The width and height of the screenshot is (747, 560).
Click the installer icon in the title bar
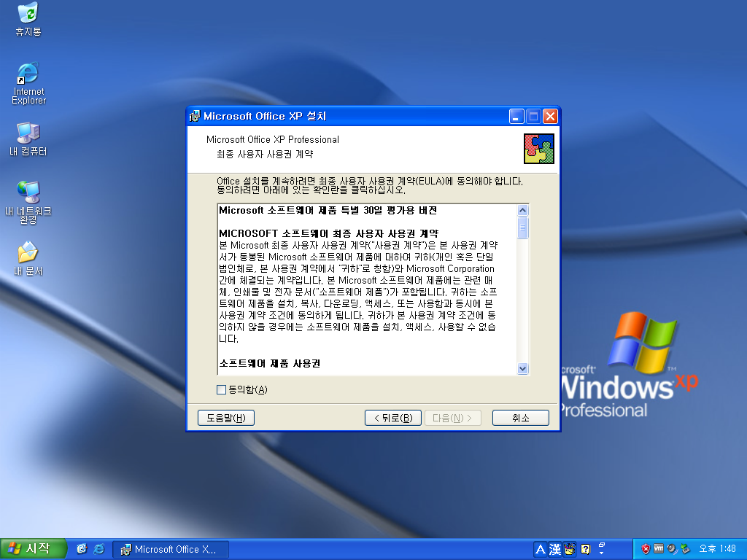coord(194,116)
